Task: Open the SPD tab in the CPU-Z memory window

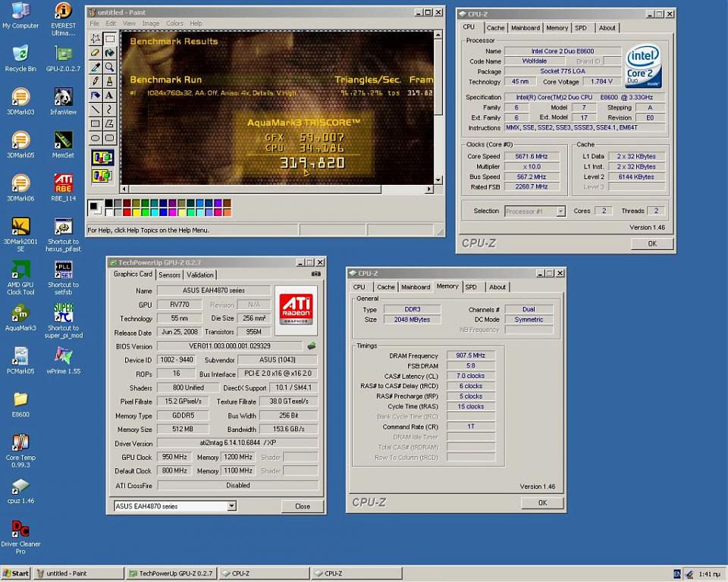Action: (x=471, y=286)
